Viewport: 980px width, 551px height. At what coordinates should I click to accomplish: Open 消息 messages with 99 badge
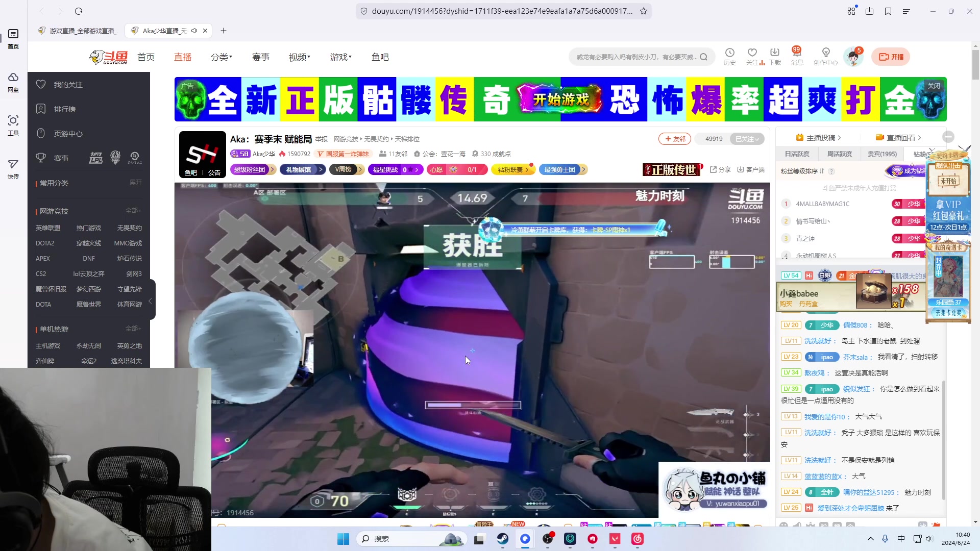(797, 56)
